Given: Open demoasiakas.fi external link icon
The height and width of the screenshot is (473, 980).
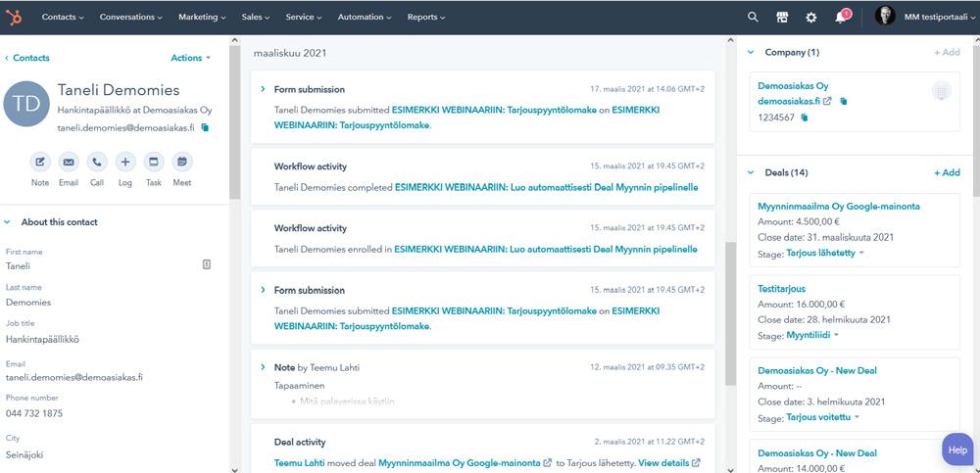Looking at the screenshot, I should point(827,101).
